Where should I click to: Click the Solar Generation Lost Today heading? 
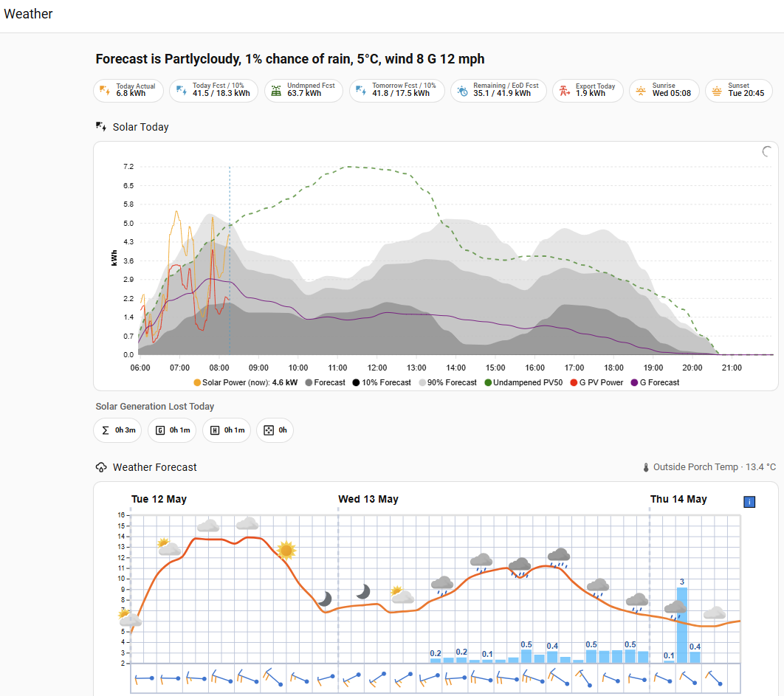155,407
